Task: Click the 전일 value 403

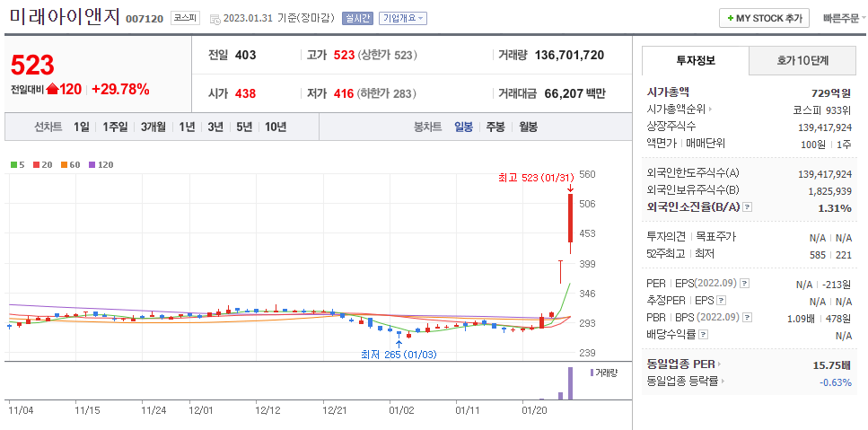Action: tap(245, 55)
